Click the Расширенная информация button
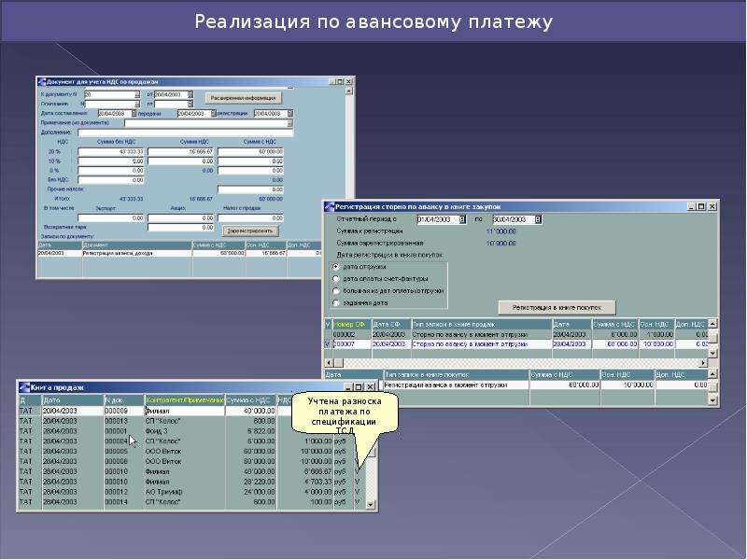Image resolution: width=747 pixels, height=560 pixels. (x=244, y=98)
